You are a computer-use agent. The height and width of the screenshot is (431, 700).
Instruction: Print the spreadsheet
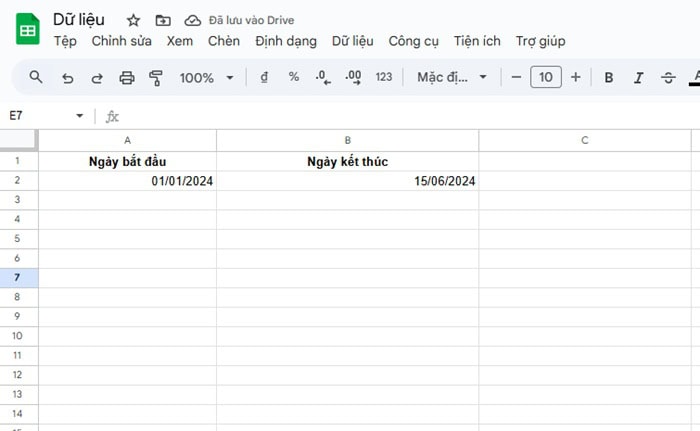(127, 77)
